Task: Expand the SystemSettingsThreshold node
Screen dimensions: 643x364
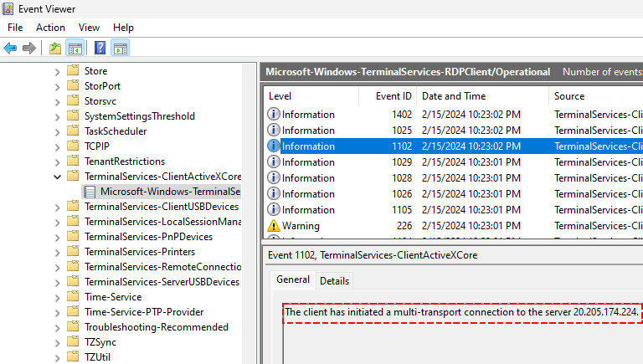Action: (x=58, y=117)
